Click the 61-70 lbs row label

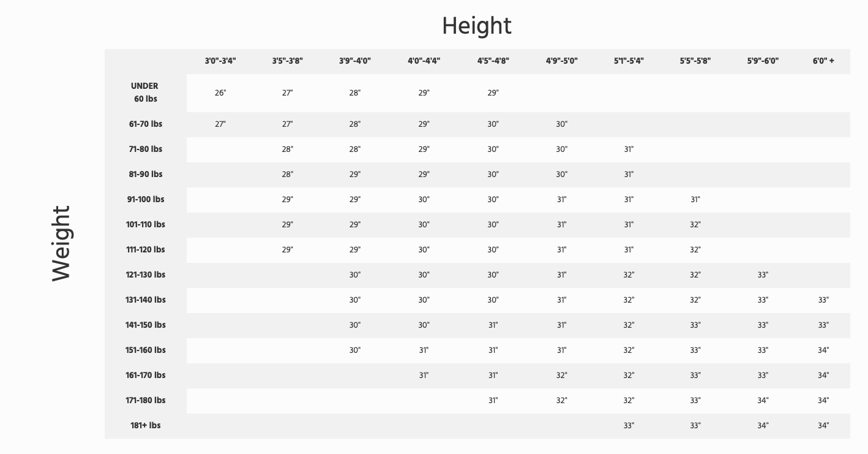146,124
